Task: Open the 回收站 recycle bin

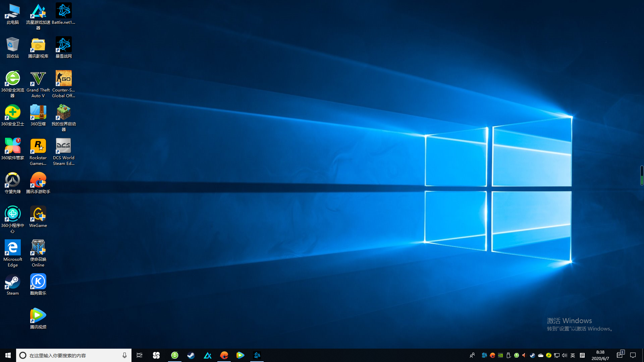Action: (13, 48)
